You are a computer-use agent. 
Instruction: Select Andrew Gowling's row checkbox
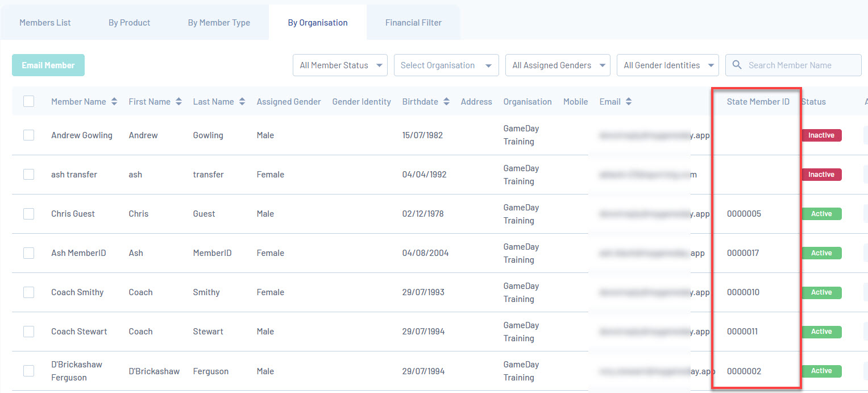28,135
